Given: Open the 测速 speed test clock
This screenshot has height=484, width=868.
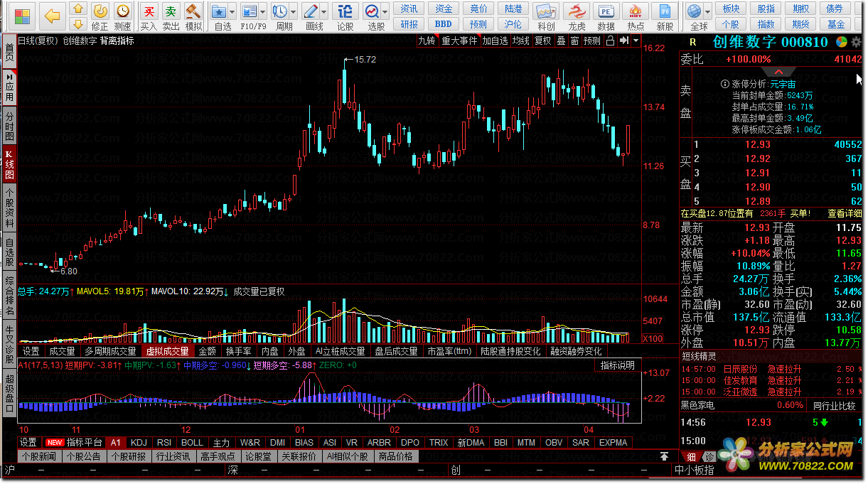Looking at the screenshot, I should coord(123,16).
